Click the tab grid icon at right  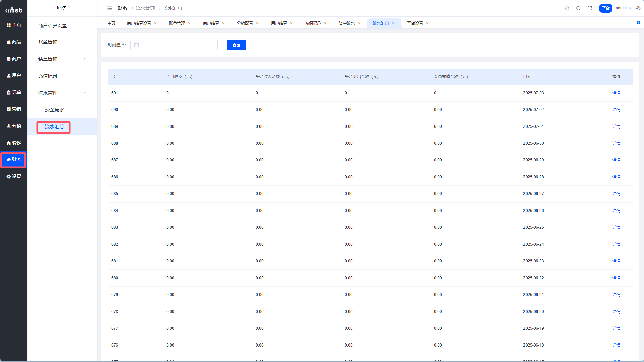click(x=638, y=22)
